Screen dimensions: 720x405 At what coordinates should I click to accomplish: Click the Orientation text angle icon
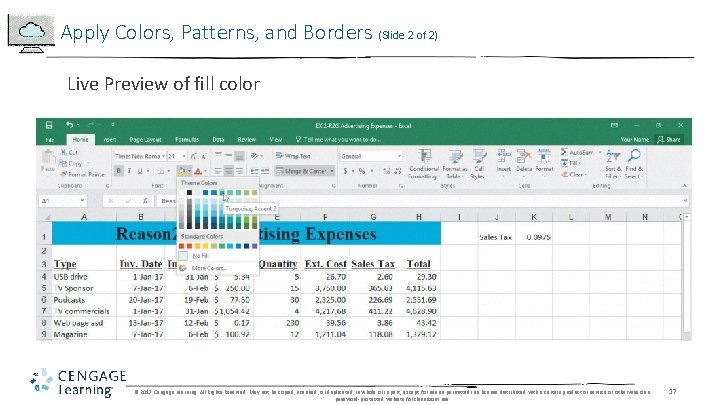tap(254, 156)
